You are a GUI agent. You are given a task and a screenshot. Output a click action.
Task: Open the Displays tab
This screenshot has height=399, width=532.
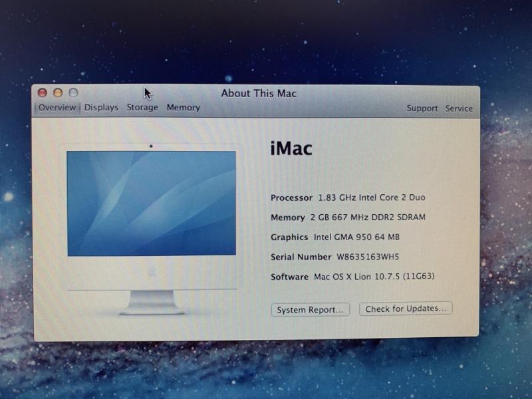pyautogui.click(x=101, y=108)
